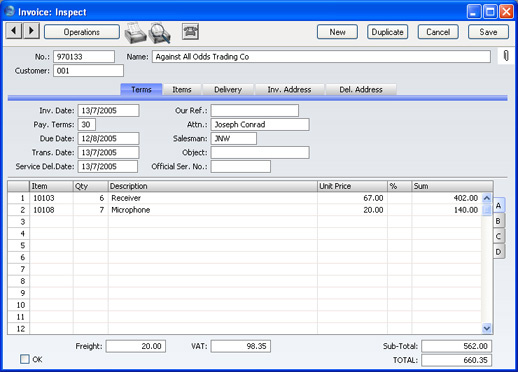Open the Operations menu
Viewport: 518px width, 372px height.
click(x=82, y=32)
